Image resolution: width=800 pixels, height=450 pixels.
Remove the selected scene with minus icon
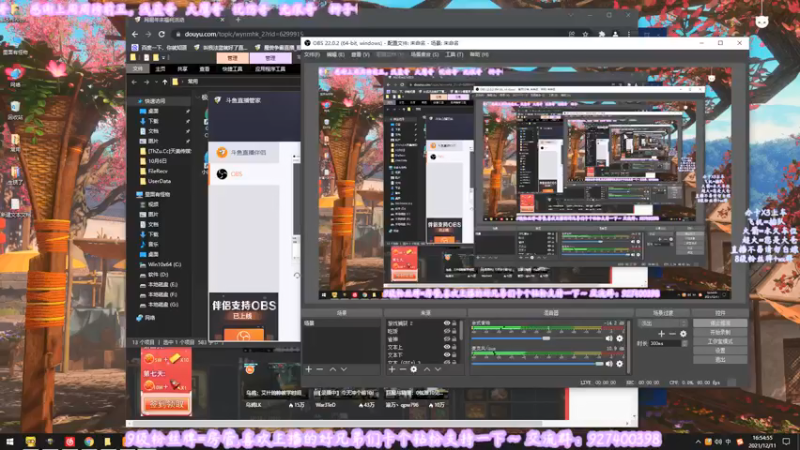320,369
